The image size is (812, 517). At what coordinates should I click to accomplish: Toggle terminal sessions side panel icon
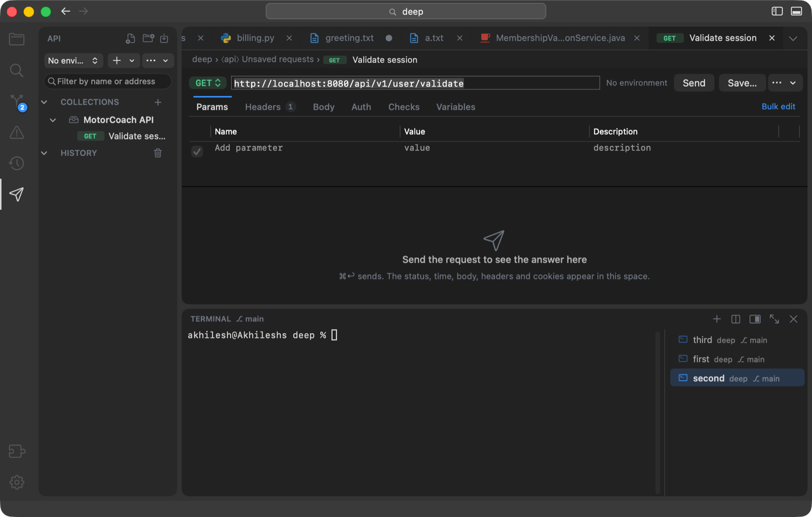(x=755, y=319)
